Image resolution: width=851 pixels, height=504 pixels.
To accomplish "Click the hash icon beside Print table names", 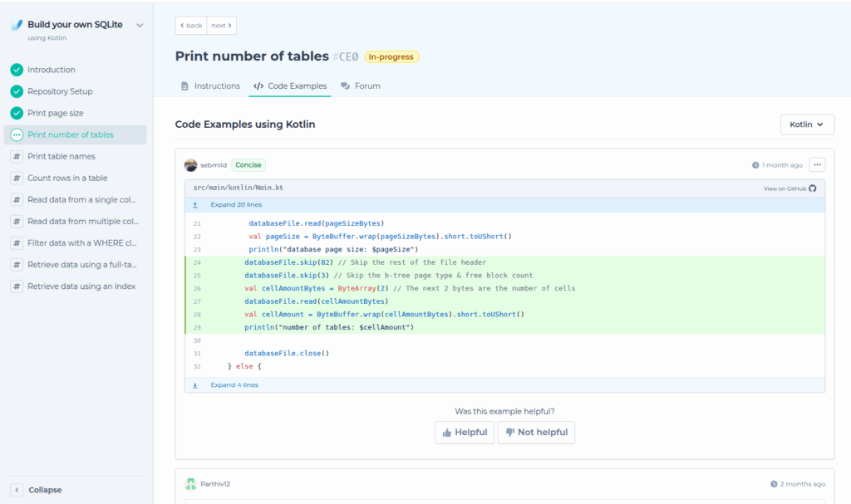I will click(x=17, y=156).
